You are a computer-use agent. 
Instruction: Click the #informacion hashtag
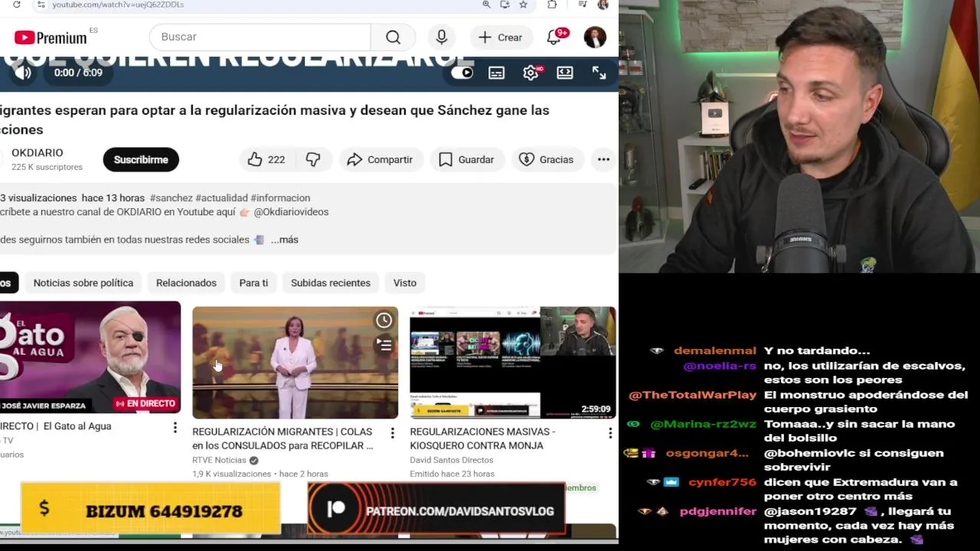(280, 198)
